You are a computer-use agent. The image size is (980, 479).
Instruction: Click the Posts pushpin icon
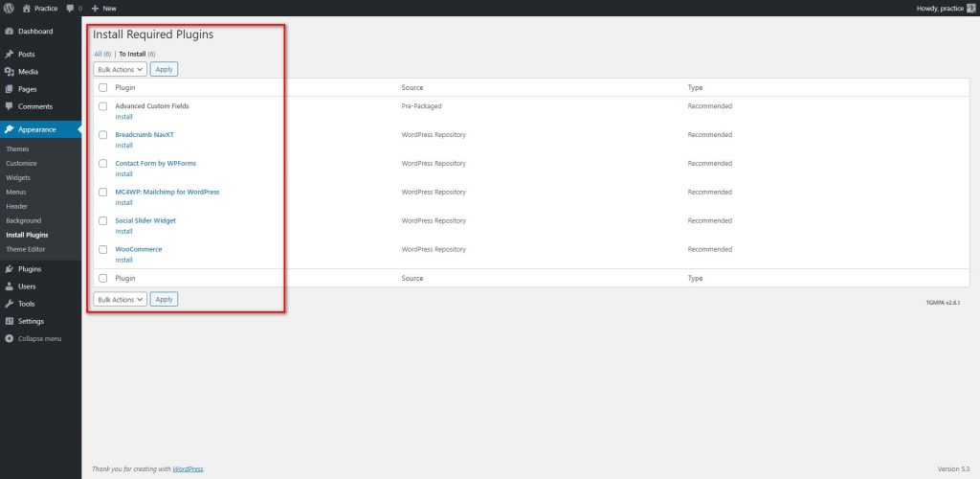tap(10, 55)
